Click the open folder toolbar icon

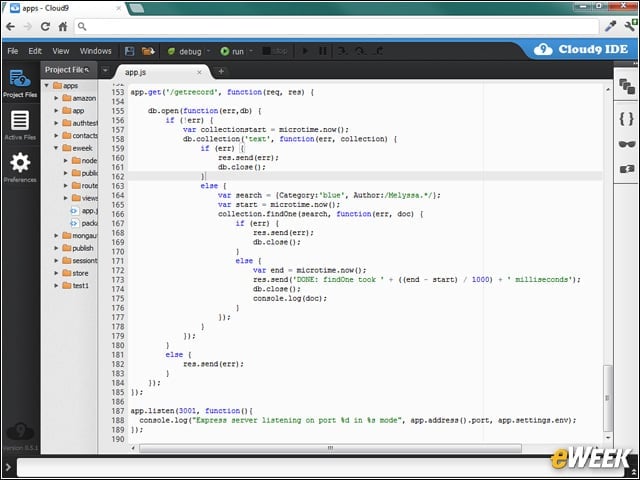(x=148, y=51)
